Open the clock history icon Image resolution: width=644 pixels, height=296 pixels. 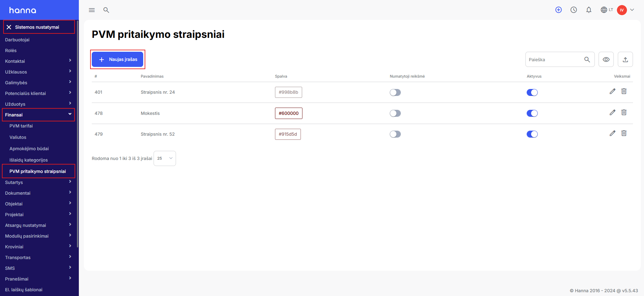pos(574,10)
